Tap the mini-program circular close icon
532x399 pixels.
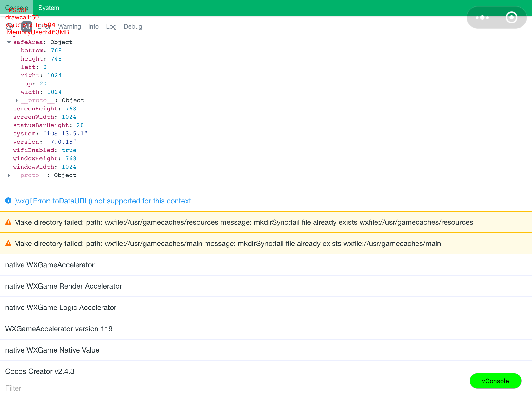coord(511,18)
